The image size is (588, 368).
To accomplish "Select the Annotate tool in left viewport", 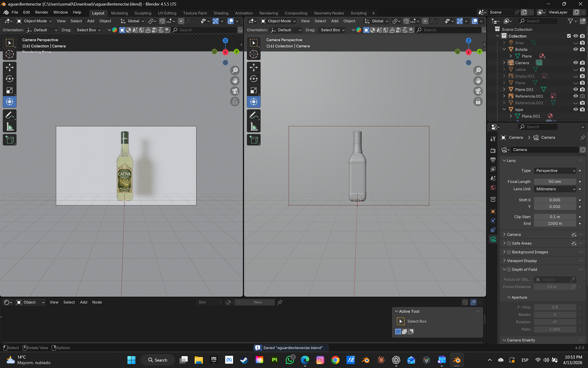I will click(9, 115).
